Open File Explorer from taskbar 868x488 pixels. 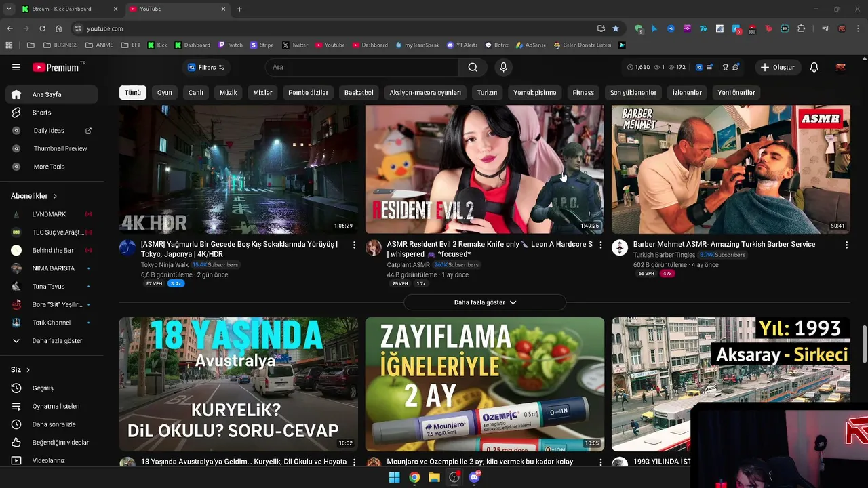tap(434, 477)
